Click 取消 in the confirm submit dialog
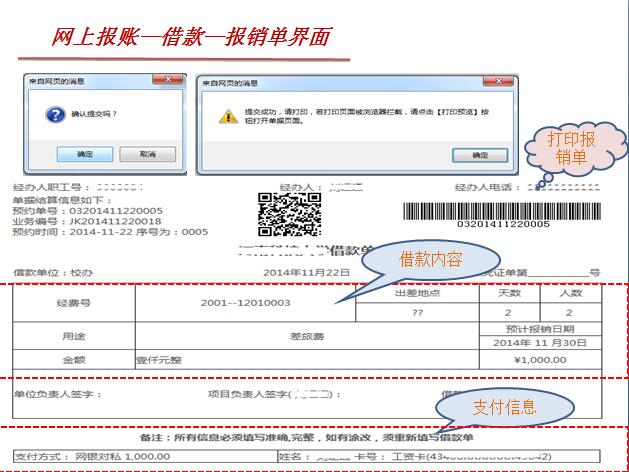Screen dimensions: 629x472 point(147,155)
